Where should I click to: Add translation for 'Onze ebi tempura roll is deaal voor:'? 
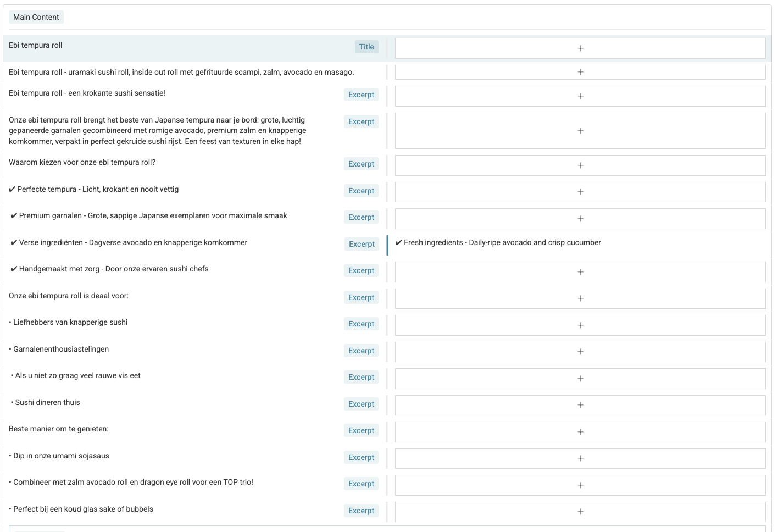pyautogui.click(x=580, y=298)
